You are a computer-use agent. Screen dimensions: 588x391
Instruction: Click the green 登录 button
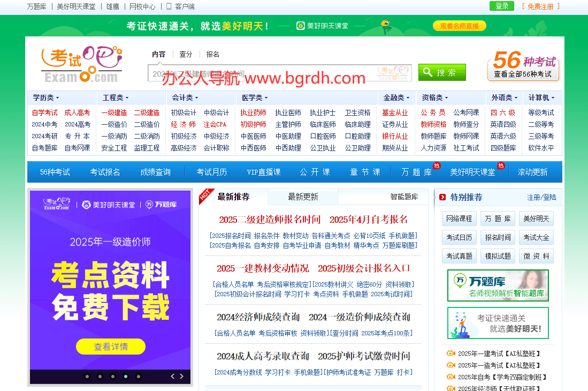click(x=501, y=6)
